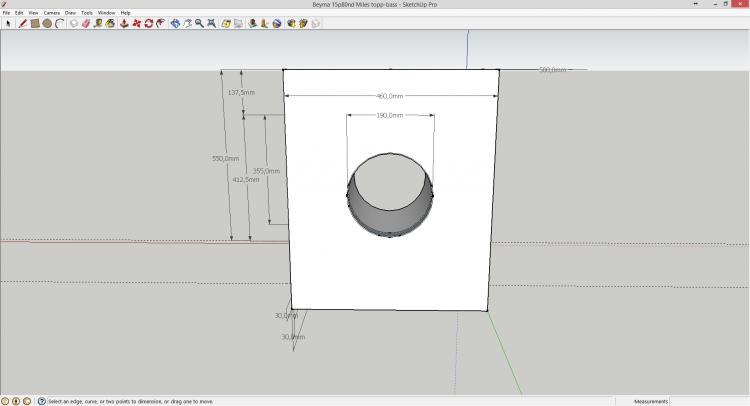The width and height of the screenshot is (750, 406).
Task: Open the Draw menu
Action: [70, 12]
